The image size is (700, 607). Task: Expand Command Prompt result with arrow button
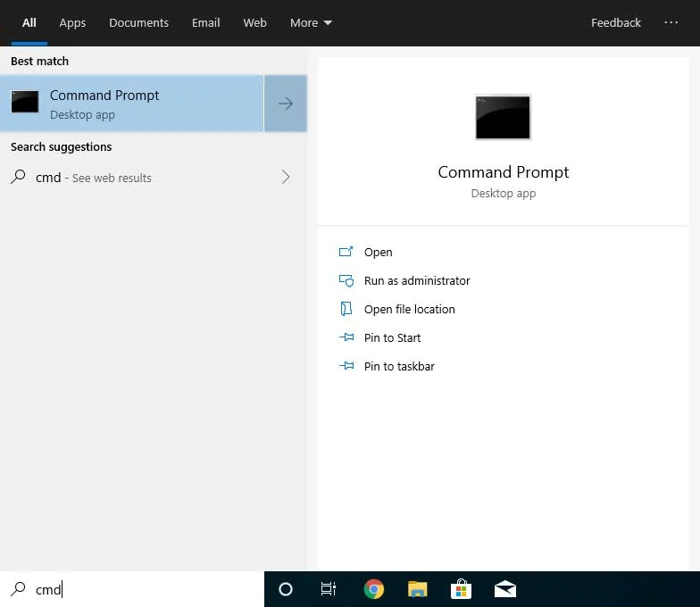point(286,104)
